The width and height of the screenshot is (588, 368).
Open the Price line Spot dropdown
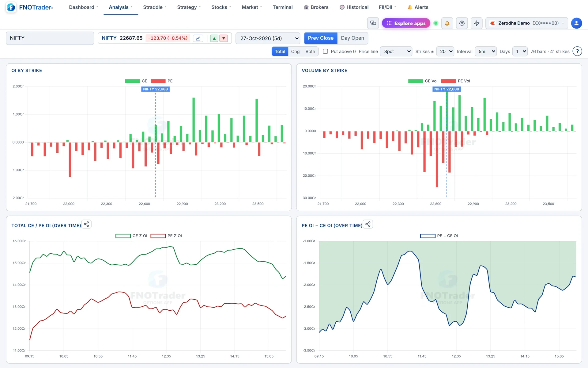396,51
